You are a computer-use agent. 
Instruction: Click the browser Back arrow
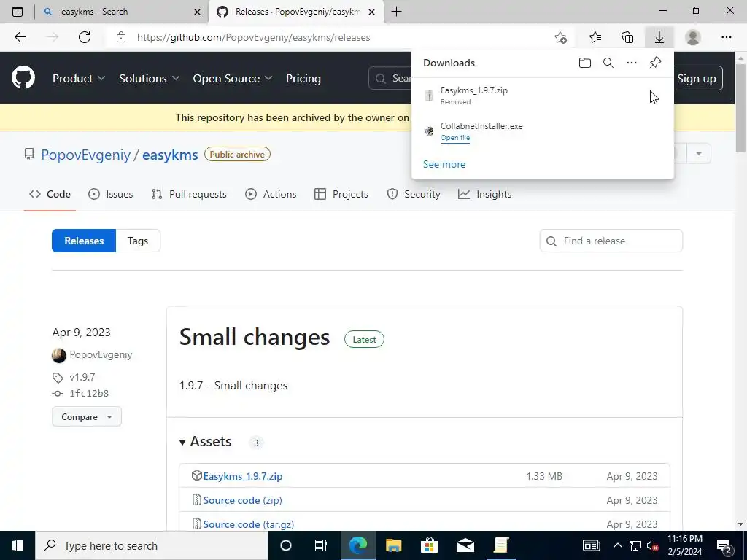tap(20, 37)
